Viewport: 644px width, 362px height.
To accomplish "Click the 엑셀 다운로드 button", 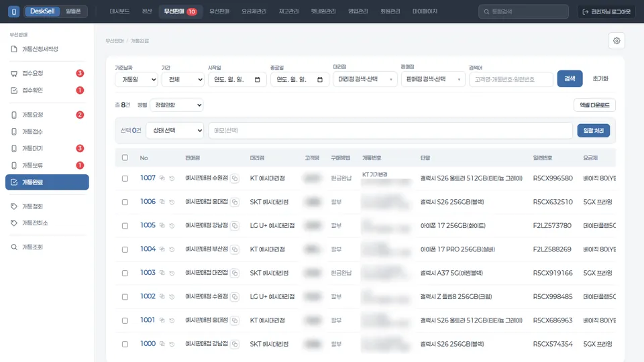I will pos(594,105).
